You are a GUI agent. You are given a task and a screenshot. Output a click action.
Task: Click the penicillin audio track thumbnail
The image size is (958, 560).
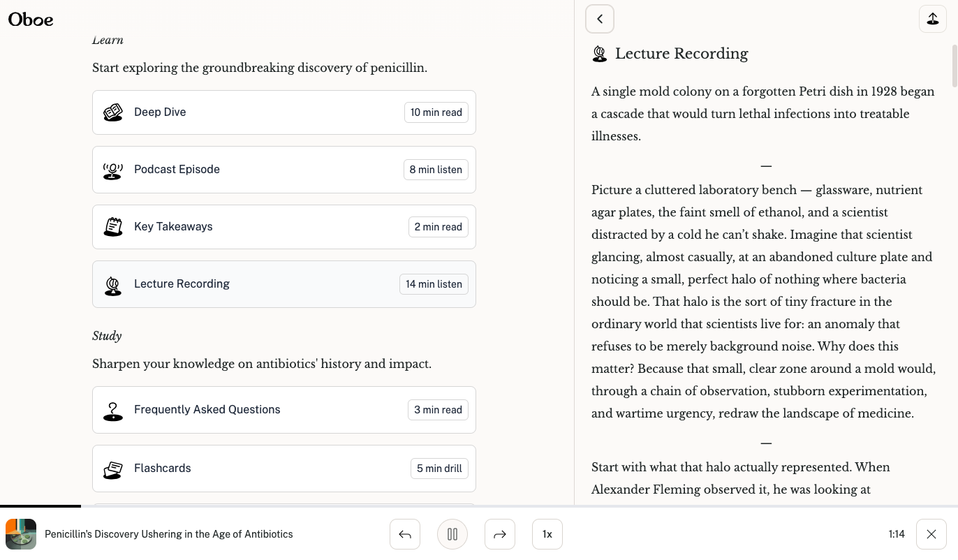[x=21, y=534]
